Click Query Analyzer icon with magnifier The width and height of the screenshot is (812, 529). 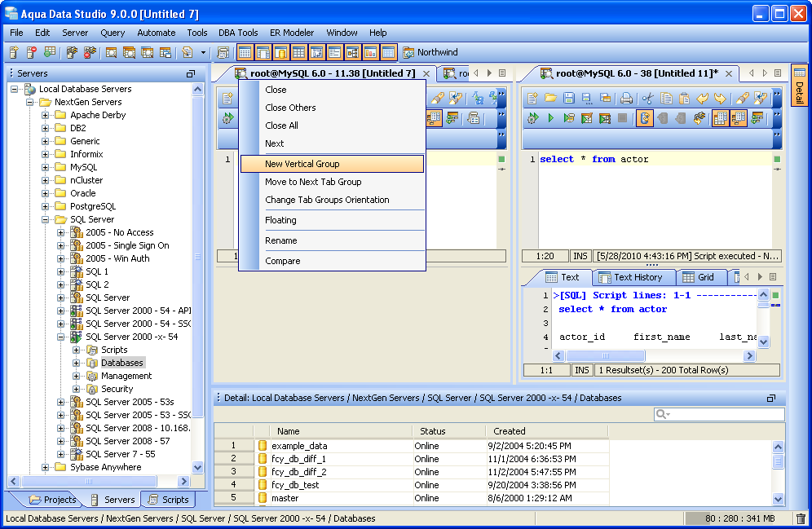(110, 52)
